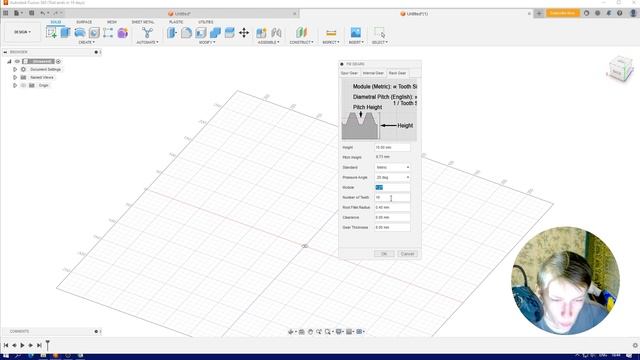640x360 pixels.
Task: Open timeline settings gear icon
Action: click(635, 345)
